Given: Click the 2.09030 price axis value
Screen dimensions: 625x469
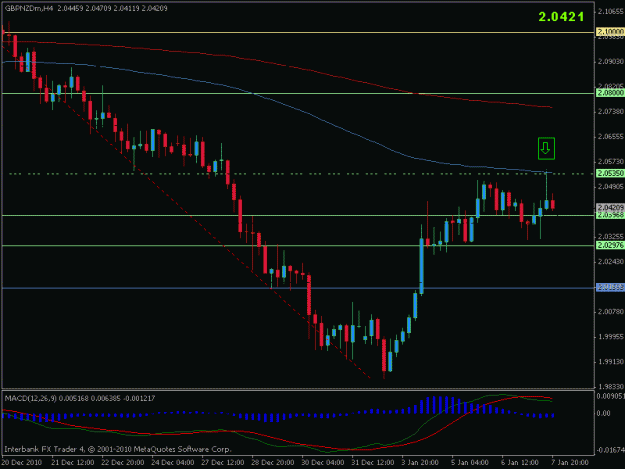Looking at the screenshot, I should coord(610,62).
